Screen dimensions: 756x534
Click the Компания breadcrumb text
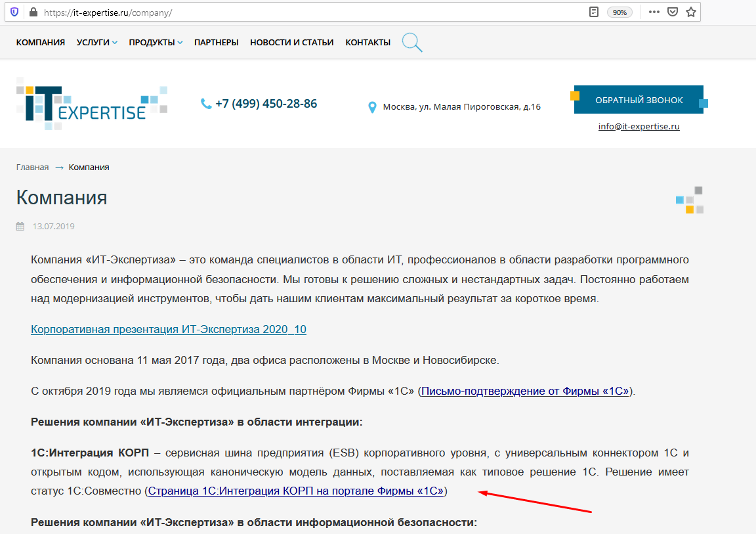coord(89,167)
